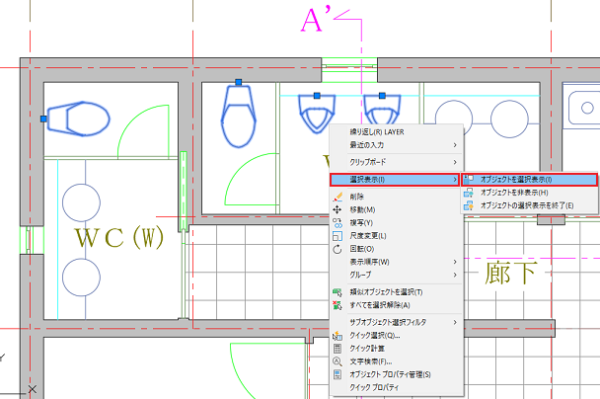Click the select-similar icon beside 類似オブジェクトを選択(T)
The width and height of the screenshot is (600, 399).
click(337, 292)
